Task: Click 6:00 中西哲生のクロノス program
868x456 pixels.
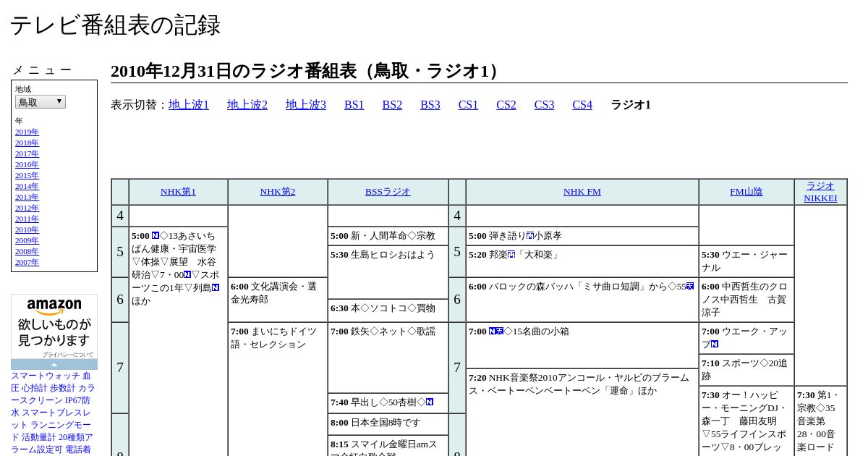Action: pos(746,300)
